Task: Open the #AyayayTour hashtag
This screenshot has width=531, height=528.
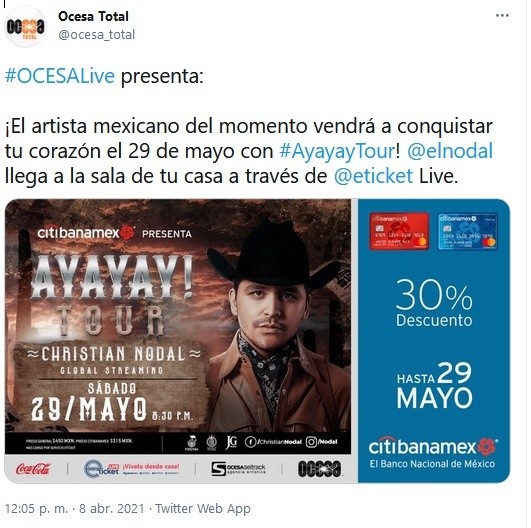Action: (337, 151)
